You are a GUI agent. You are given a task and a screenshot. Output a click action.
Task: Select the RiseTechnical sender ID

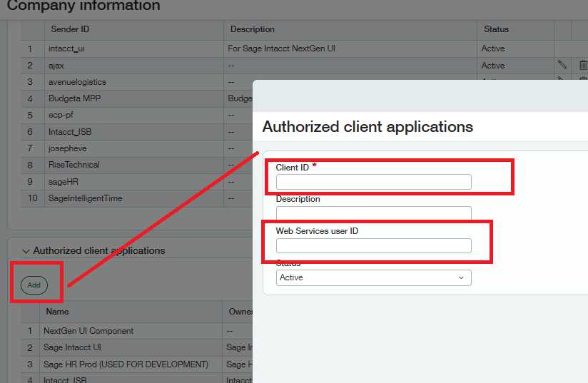tap(134, 165)
